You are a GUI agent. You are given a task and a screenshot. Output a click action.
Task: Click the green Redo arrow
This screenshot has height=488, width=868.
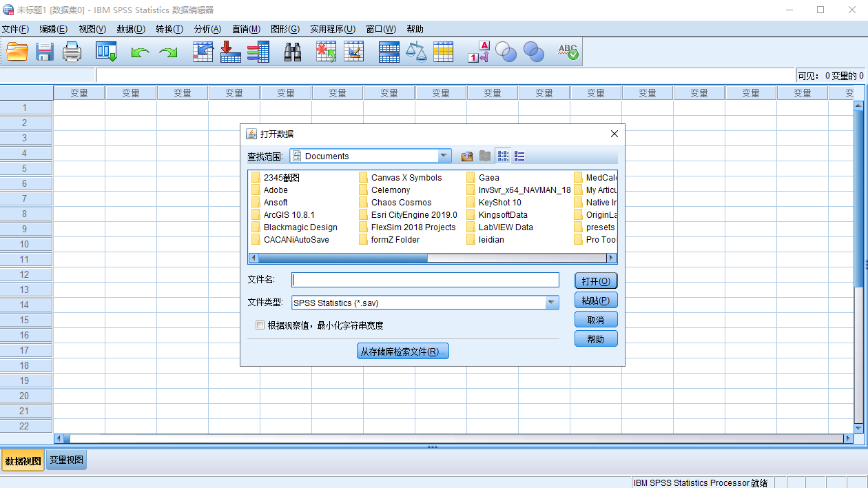click(169, 52)
